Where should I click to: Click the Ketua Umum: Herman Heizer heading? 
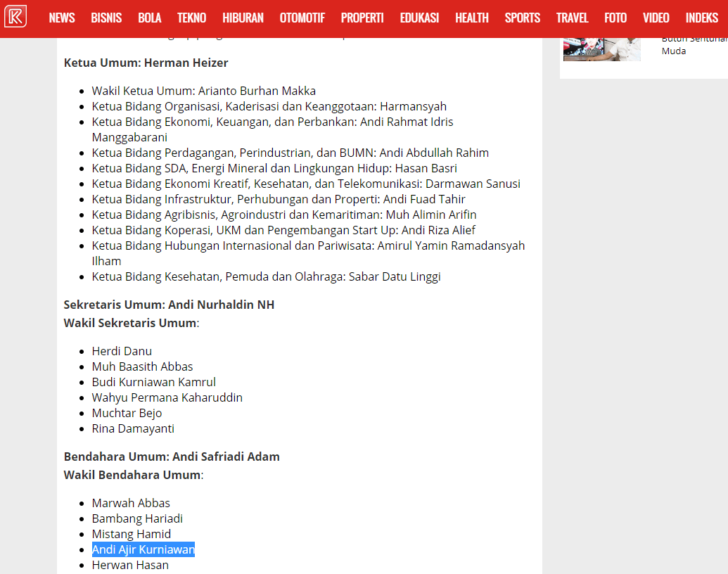click(146, 63)
